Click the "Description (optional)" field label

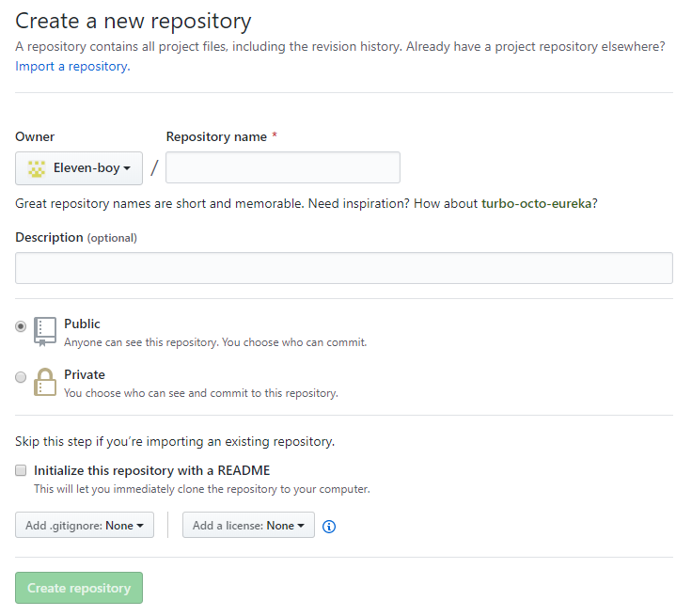(x=75, y=238)
